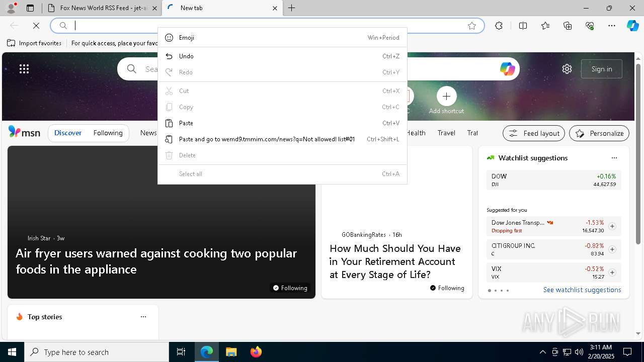Open the Feed layout options
The height and width of the screenshot is (362, 644).
point(534,133)
